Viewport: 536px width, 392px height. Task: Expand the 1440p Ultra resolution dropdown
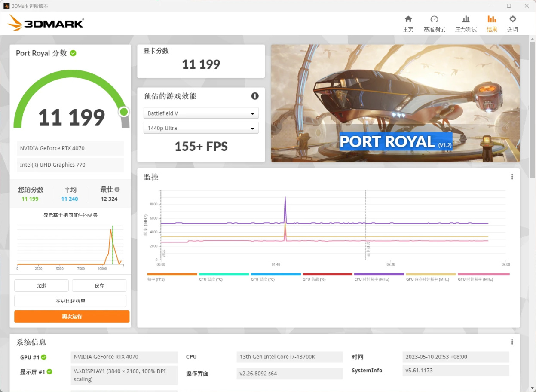coord(201,128)
